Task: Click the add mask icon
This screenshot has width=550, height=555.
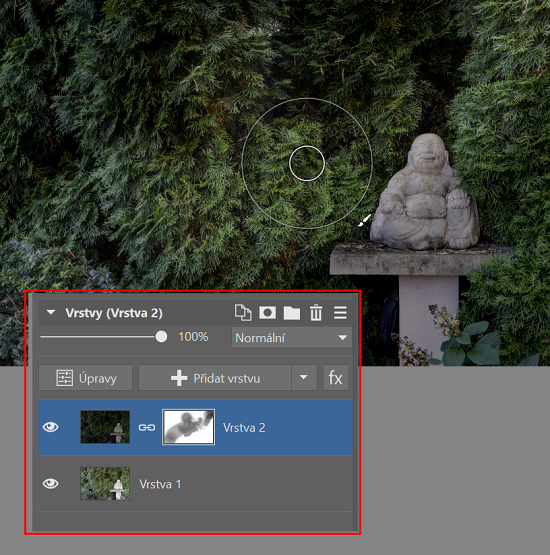Action: point(268,313)
